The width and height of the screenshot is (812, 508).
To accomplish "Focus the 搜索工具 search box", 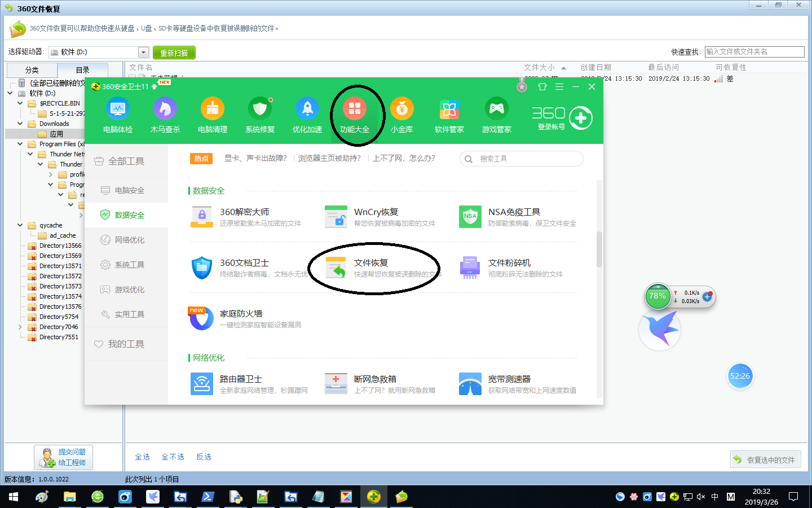I will [x=522, y=159].
